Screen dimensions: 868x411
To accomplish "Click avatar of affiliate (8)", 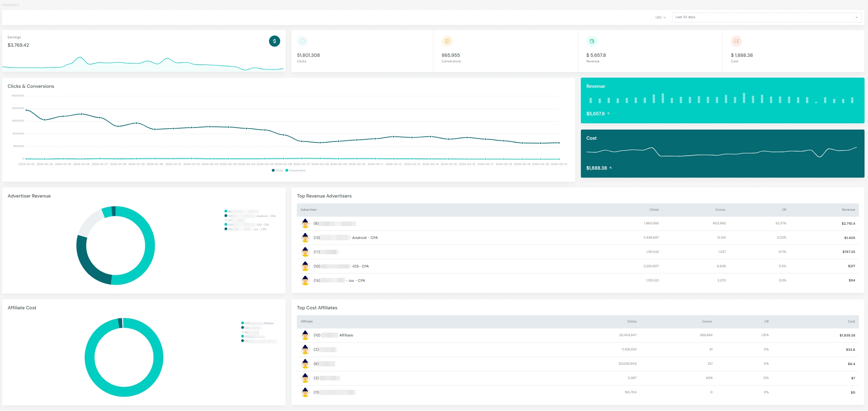I will [305, 364].
